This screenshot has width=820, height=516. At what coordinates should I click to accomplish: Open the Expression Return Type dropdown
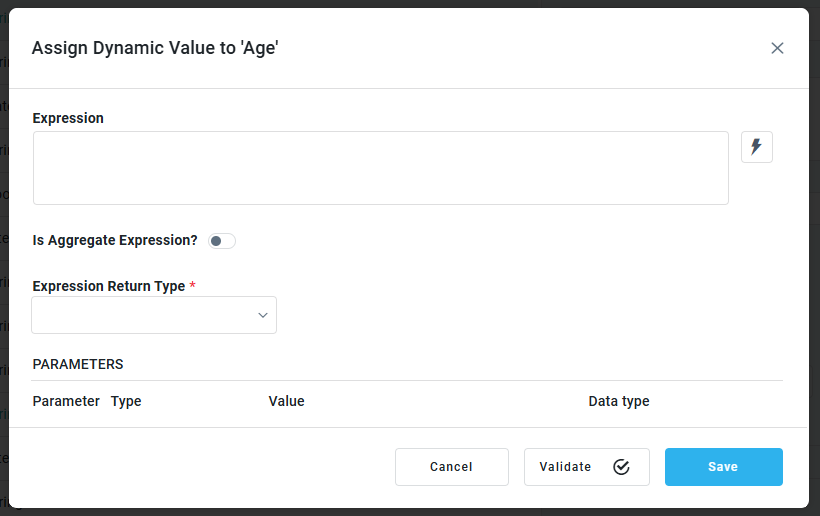(154, 315)
